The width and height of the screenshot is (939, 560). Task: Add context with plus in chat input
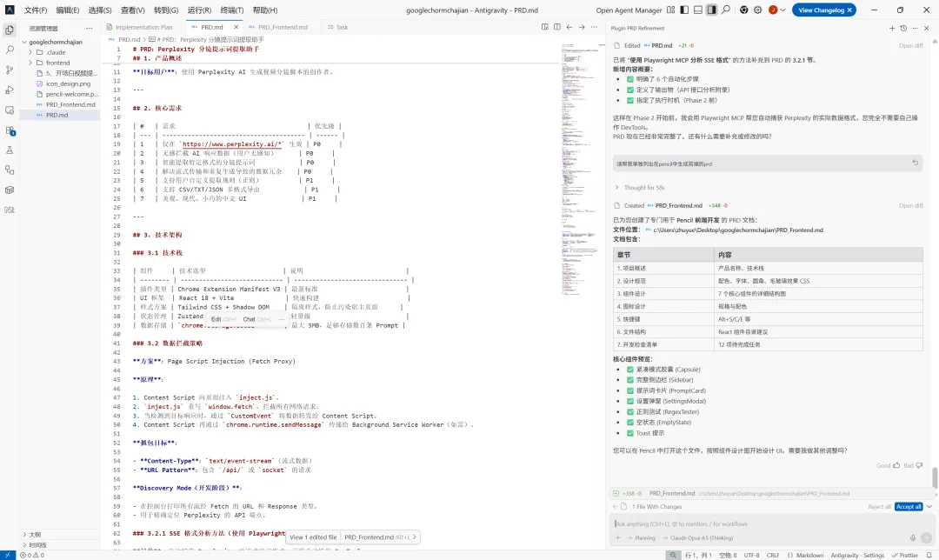coord(618,538)
